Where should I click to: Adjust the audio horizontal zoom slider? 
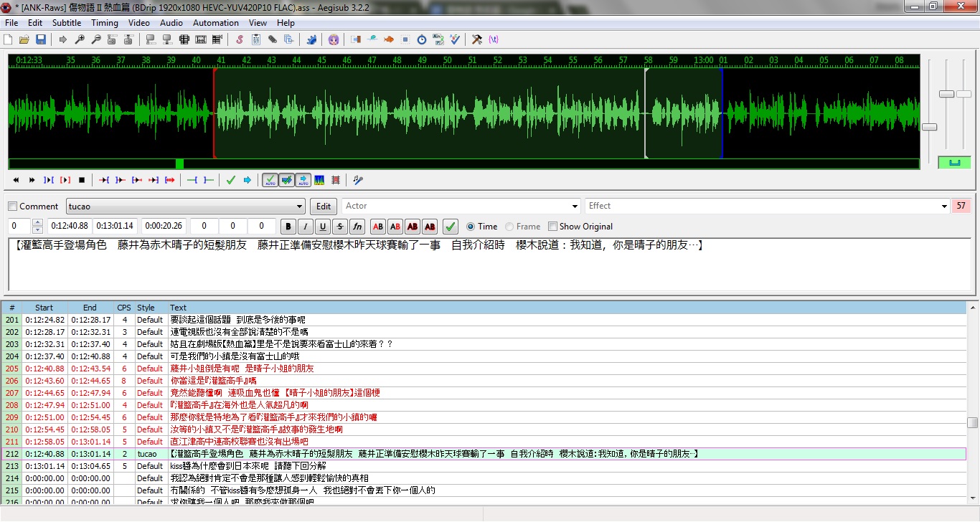[930, 127]
